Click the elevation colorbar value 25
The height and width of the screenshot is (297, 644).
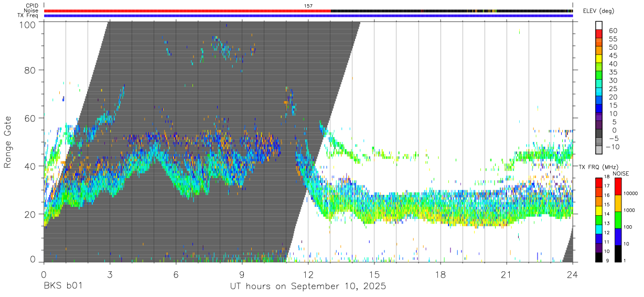(x=612, y=89)
